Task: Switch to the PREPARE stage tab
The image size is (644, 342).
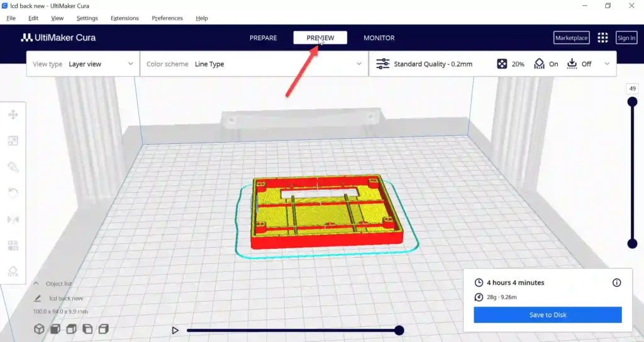Action: (264, 38)
